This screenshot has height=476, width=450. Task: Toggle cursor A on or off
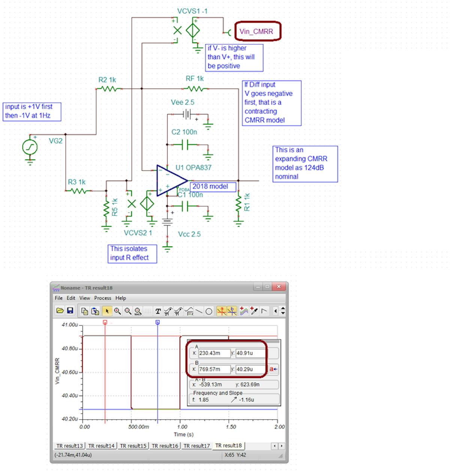pyautogui.click(x=221, y=311)
